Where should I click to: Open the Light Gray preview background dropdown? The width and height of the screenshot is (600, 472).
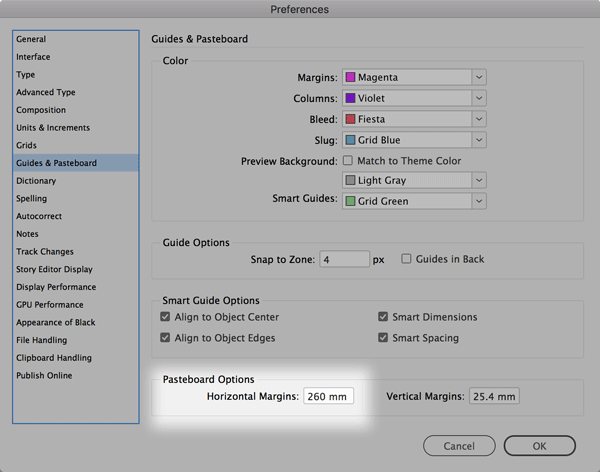tap(413, 180)
